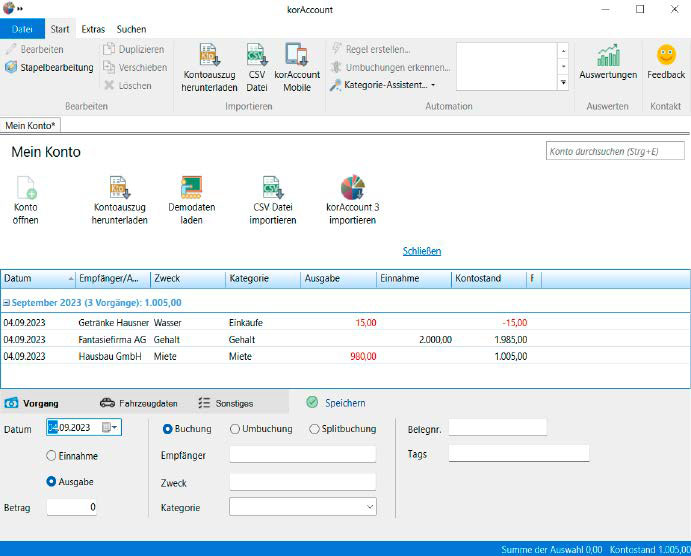Load demo data via Demodaten laden
Image resolution: width=691 pixels, height=556 pixels.
191,189
